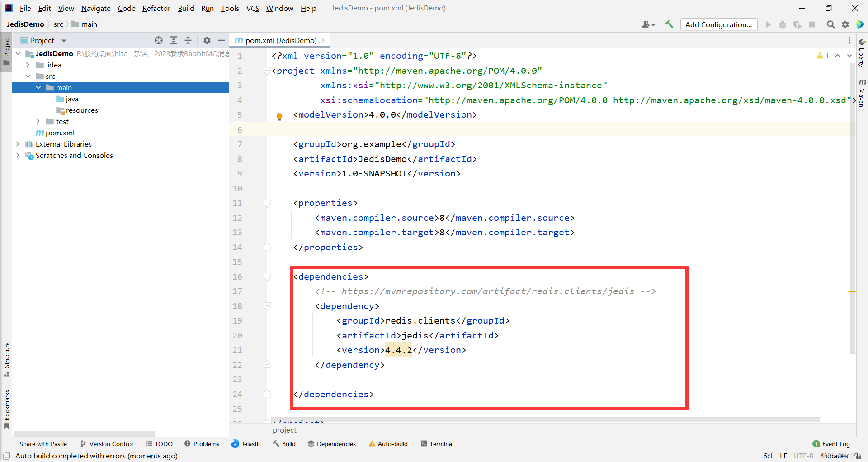Open the mvnrepository jedis link in comment

click(x=488, y=291)
